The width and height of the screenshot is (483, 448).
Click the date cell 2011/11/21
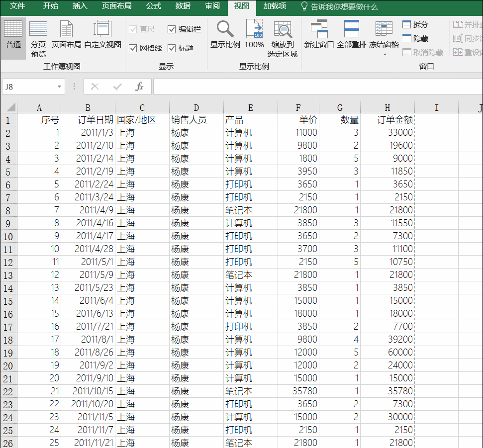[x=88, y=443]
